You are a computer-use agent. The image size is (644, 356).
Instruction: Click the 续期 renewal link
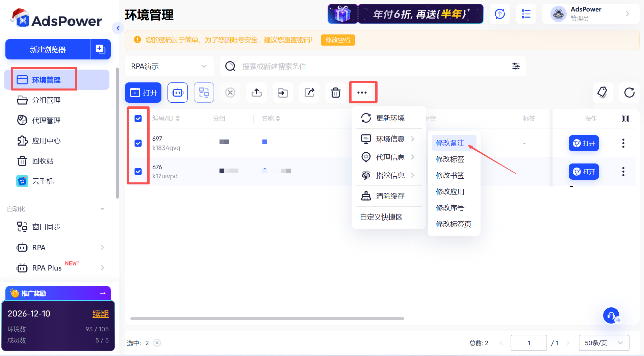[x=101, y=313]
